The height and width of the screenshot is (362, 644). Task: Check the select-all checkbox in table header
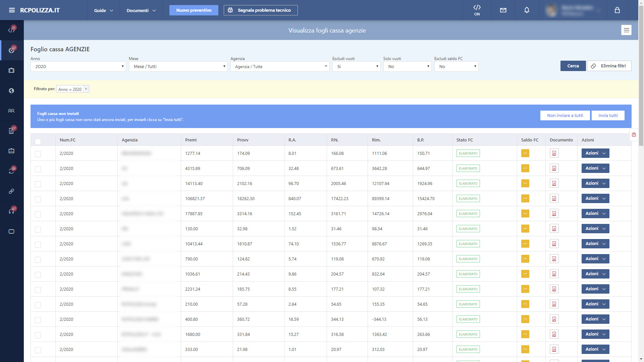pyautogui.click(x=38, y=141)
